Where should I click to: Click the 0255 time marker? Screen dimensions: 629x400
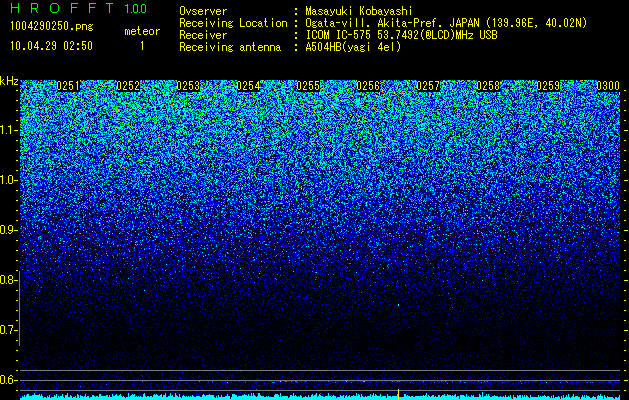(308, 86)
